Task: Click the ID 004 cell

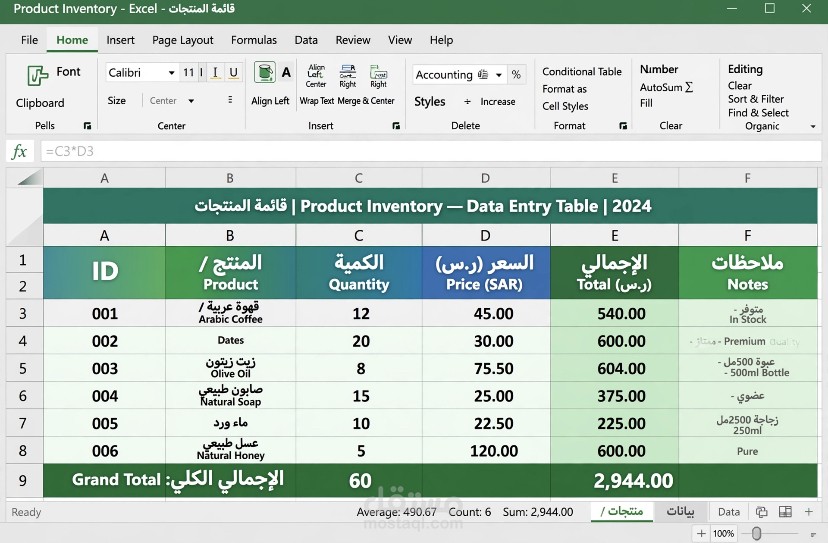Action: pyautogui.click(x=105, y=396)
